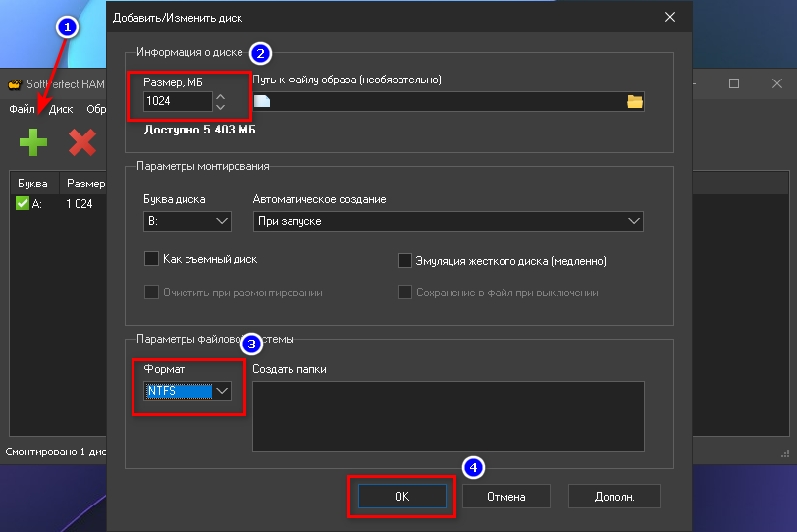Click the red X Remove disk icon

82,142
